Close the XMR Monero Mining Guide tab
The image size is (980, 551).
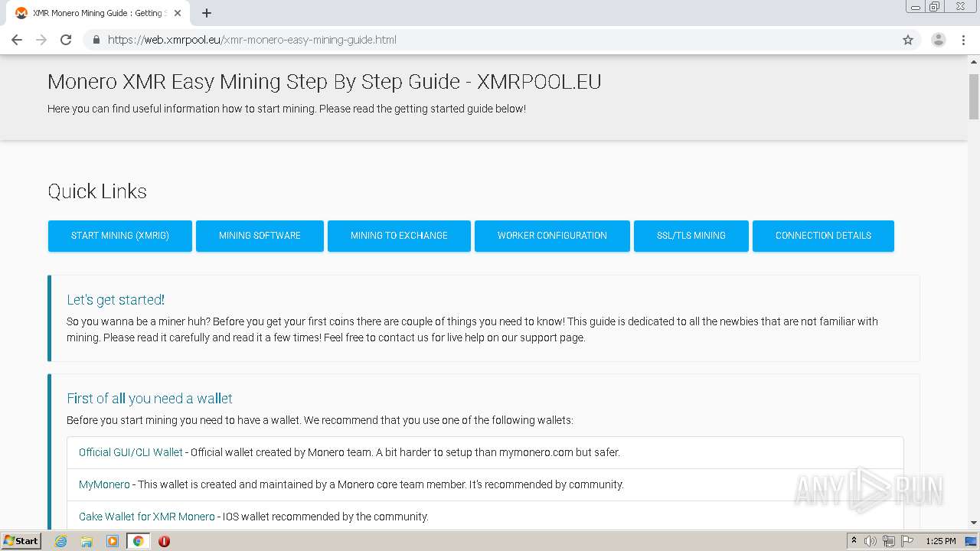click(x=178, y=13)
